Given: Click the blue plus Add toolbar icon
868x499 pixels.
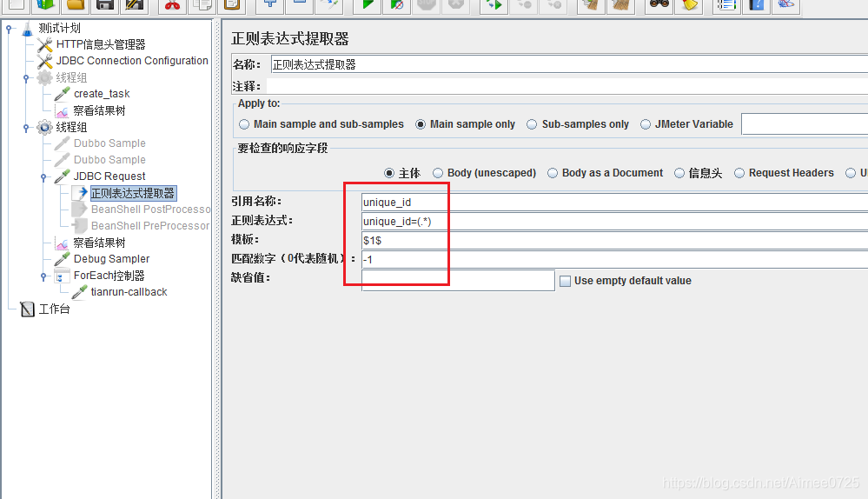Looking at the screenshot, I should click(270, 3).
